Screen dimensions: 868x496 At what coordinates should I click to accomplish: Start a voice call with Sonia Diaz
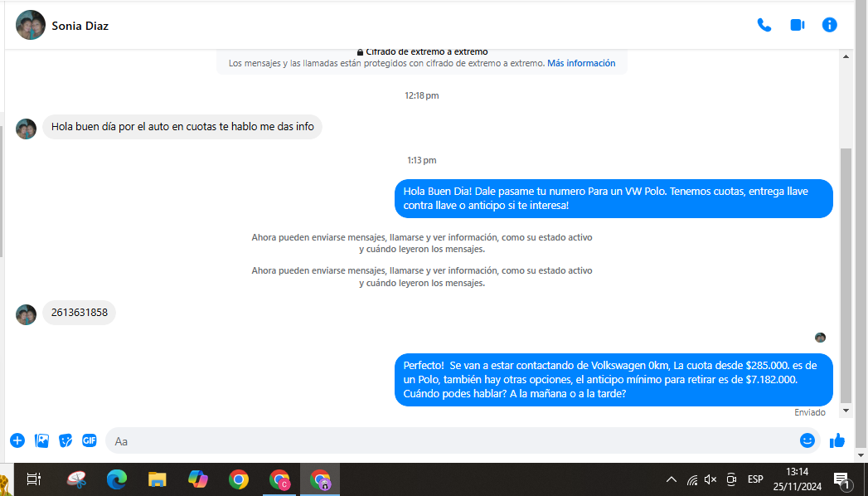pyautogui.click(x=764, y=25)
